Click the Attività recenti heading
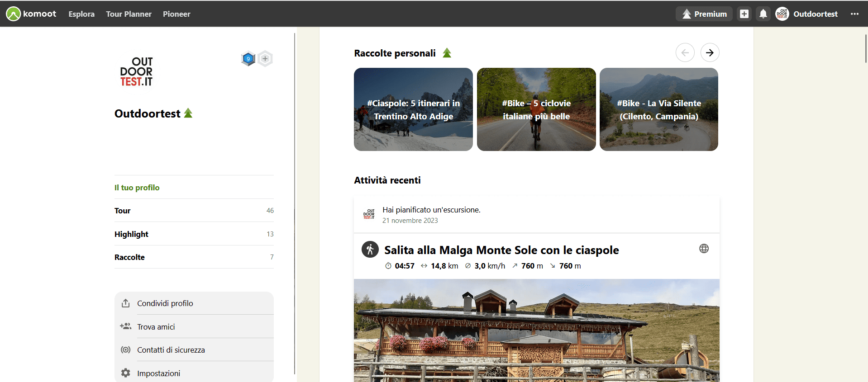Screen dimensions: 868x382 pos(387,180)
